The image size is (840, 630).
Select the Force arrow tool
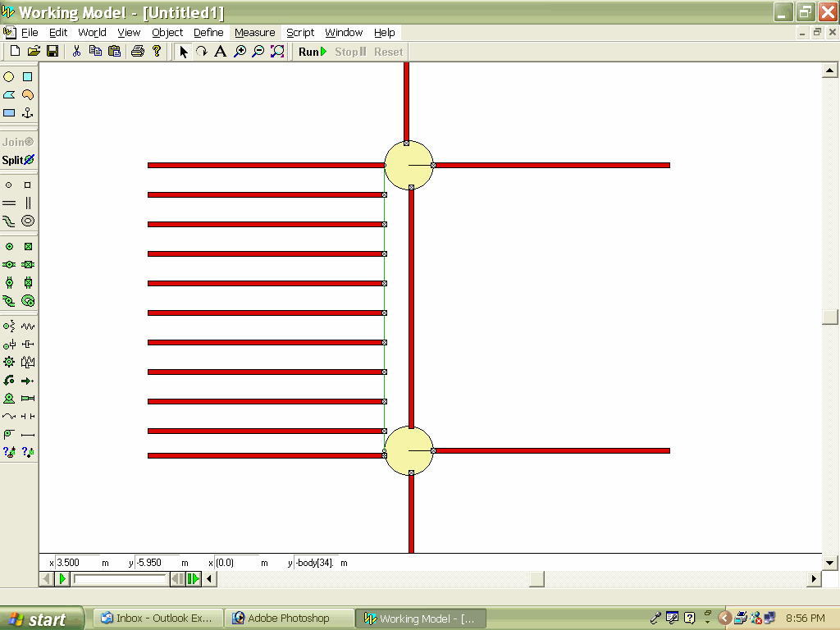point(27,381)
